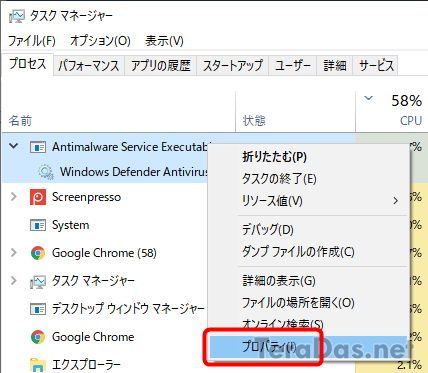Select the デスクトップ ウィンドウ マネージャー row text
428x373 pixels.
coord(128,309)
